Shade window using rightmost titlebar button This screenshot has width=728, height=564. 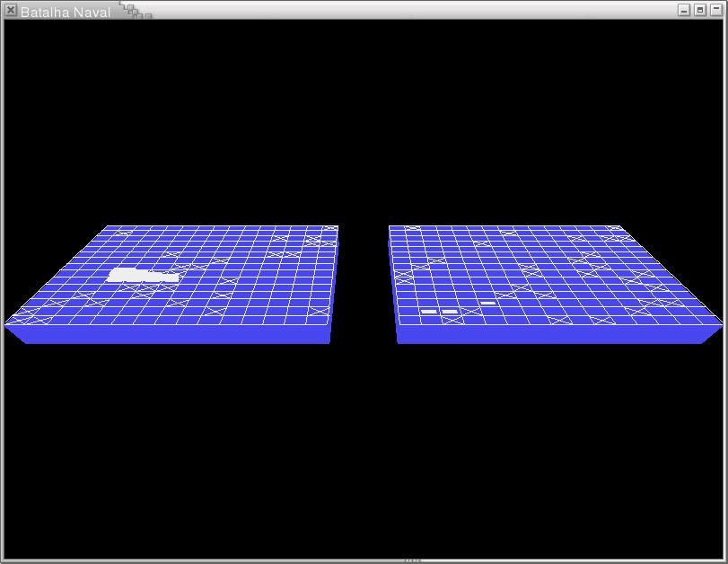tap(716, 10)
